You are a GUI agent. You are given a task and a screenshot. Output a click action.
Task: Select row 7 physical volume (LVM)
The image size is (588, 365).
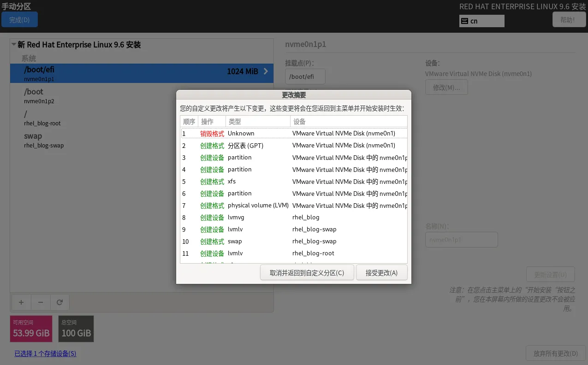pyautogui.click(x=294, y=205)
